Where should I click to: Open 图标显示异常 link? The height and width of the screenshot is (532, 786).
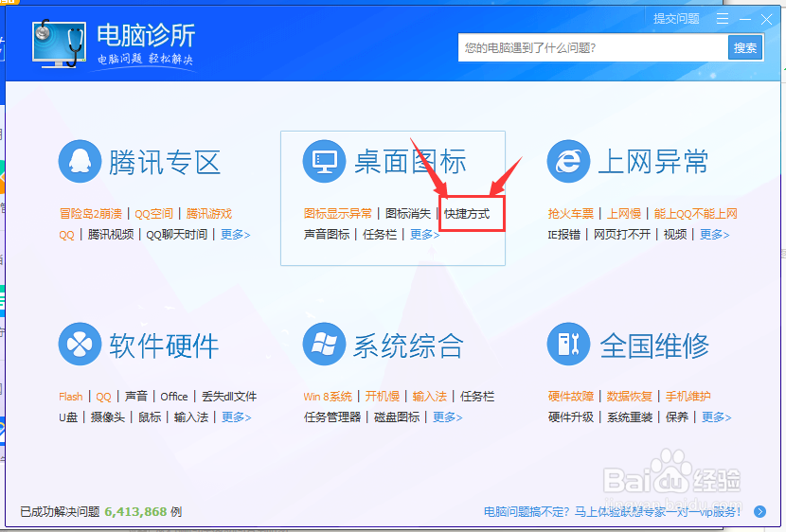[338, 214]
